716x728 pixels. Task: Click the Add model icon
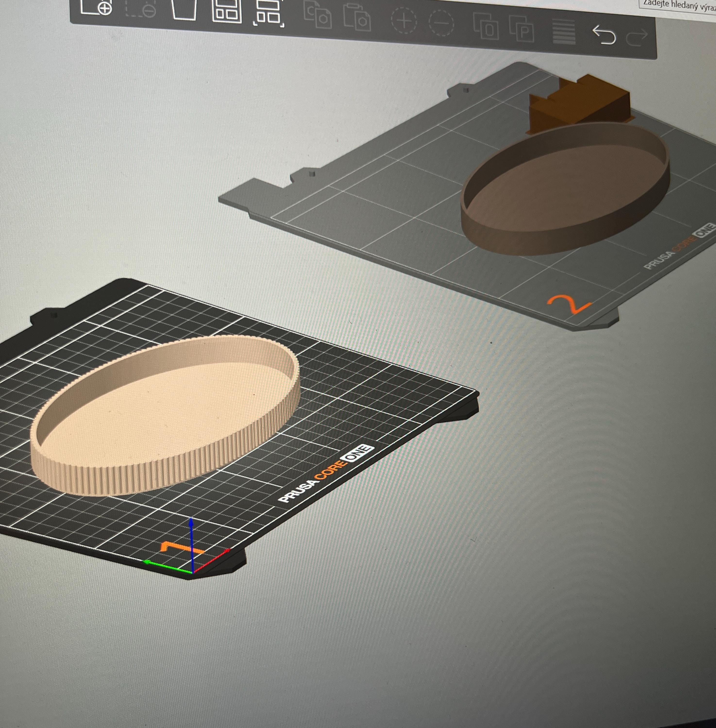click(x=97, y=8)
